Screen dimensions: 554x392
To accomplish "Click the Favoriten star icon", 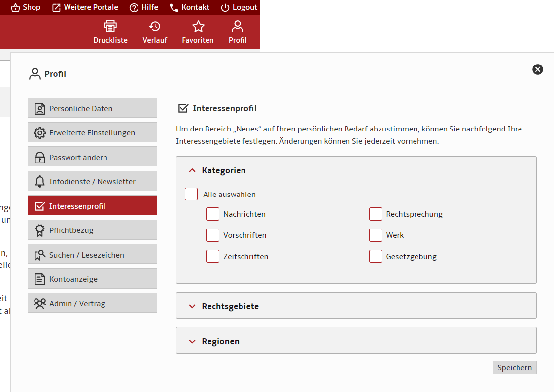I will pyautogui.click(x=198, y=27).
